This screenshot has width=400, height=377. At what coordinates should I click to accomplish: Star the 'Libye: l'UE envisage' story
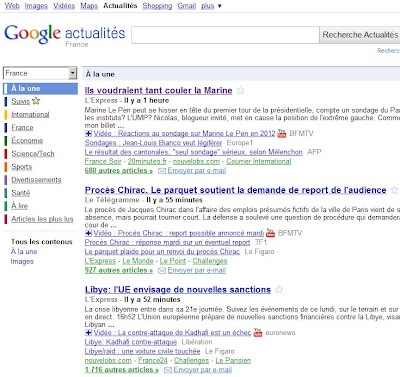pyautogui.click(x=279, y=290)
